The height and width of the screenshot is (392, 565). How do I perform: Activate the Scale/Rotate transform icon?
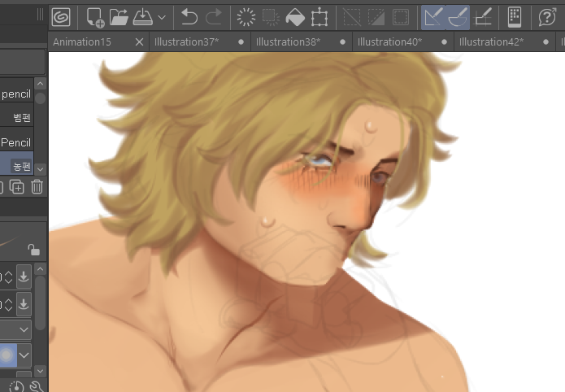(319, 17)
